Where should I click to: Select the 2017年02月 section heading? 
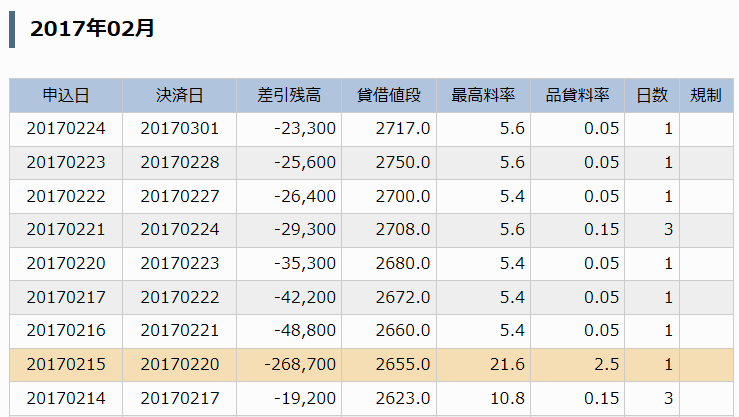(x=92, y=29)
